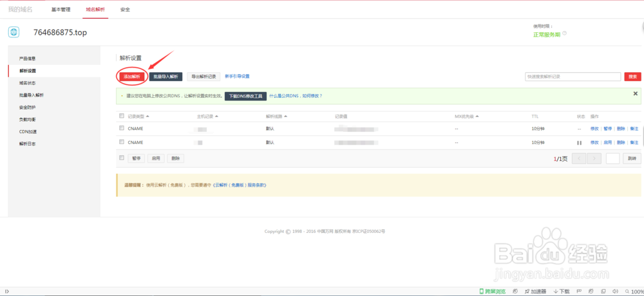This screenshot has width=644, height=296.
Task: Open 域名解析 tab
Action: (95, 10)
